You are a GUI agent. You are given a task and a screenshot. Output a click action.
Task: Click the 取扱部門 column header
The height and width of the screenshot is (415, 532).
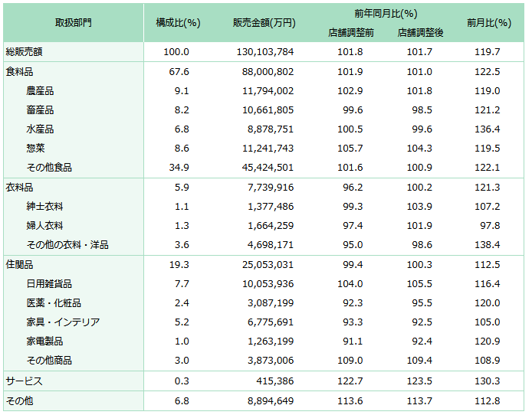73,23
